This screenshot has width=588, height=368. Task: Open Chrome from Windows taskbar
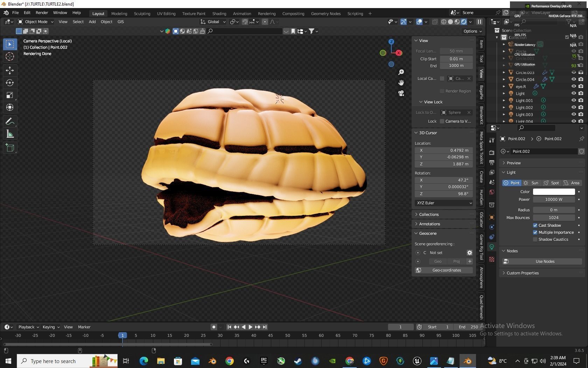[230, 361]
